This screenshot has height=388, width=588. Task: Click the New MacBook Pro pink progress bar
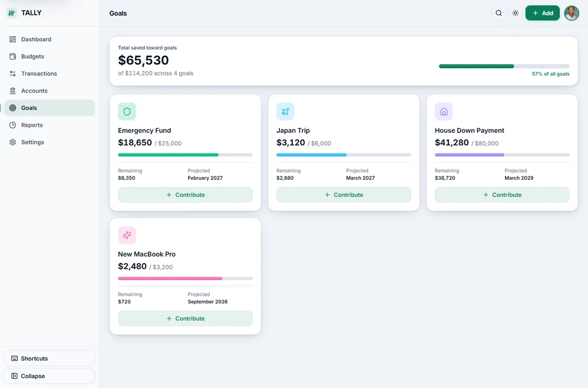(185, 278)
